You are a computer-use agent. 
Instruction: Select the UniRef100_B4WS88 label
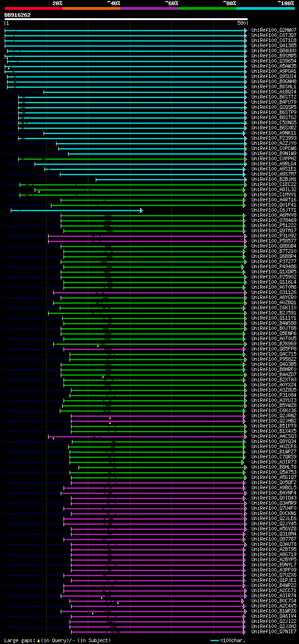click(x=274, y=323)
